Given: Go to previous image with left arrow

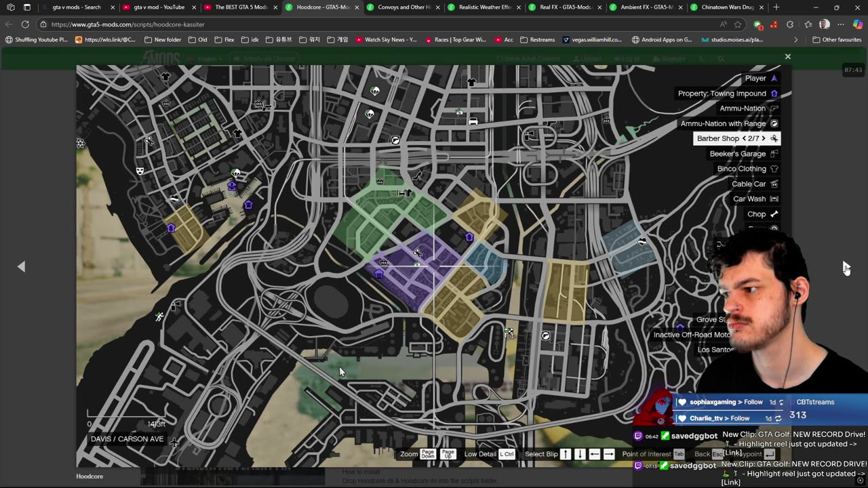Looking at the screenshot, I should click(21, 267).
